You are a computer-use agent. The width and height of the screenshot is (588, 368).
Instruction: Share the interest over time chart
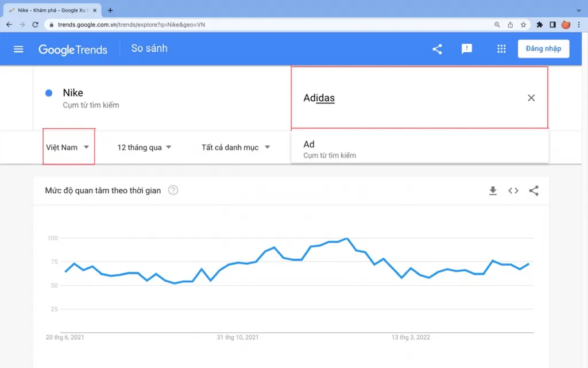click(533, 191)
